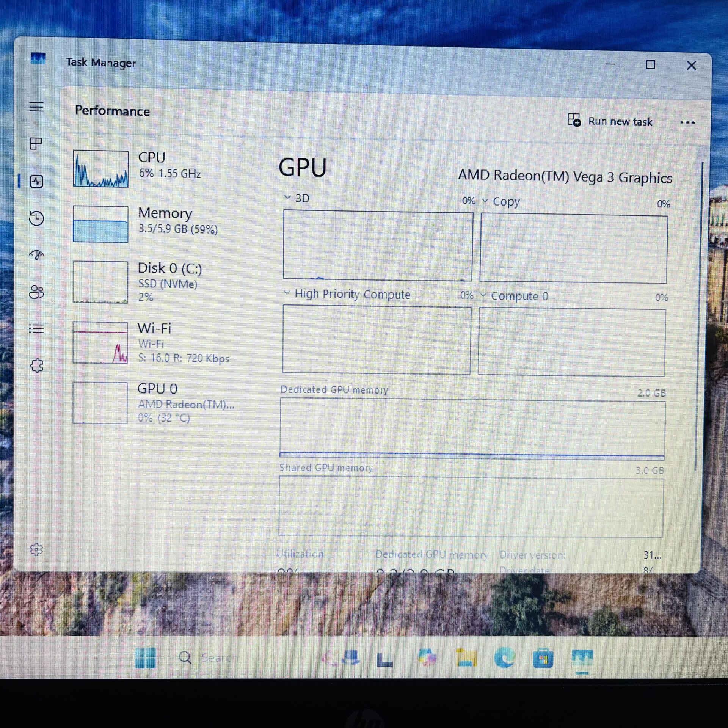The width and height of the screenshot is (728, 728).
Task: Open the Details page
Action: point(37,328)
